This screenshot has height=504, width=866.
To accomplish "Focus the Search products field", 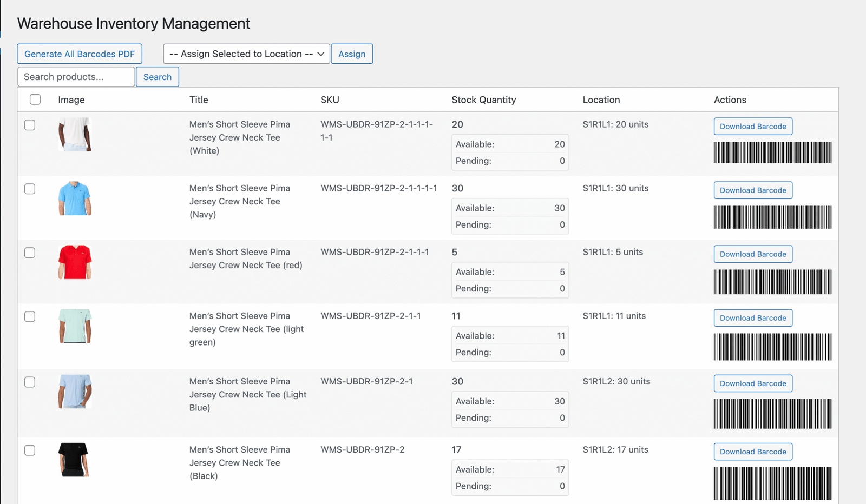I will tap(76, 77).
